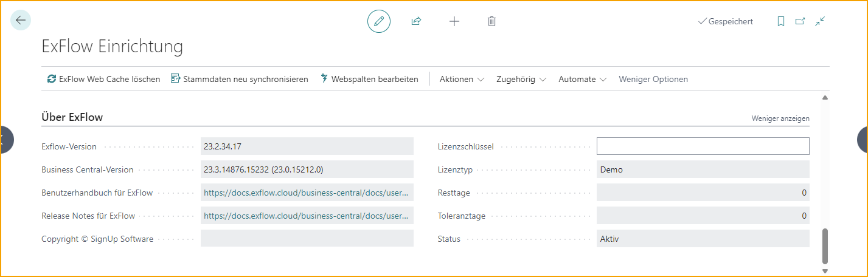Click the Lizenztyp value Demo
Viewport: 868px width, 277px height.
703,169
